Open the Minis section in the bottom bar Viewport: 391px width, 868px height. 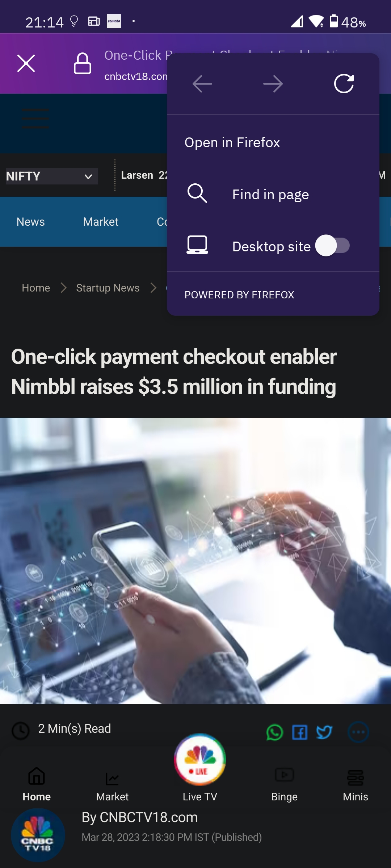tap(355, 786)
